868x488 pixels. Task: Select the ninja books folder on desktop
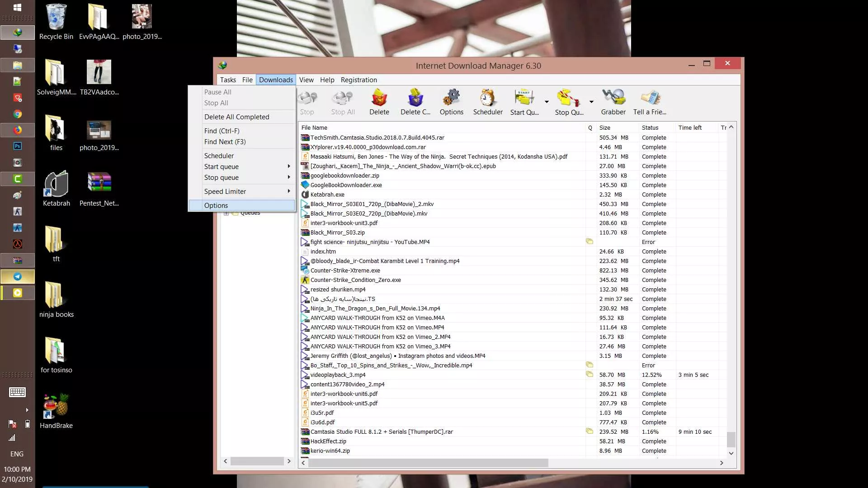pos(56,300)
